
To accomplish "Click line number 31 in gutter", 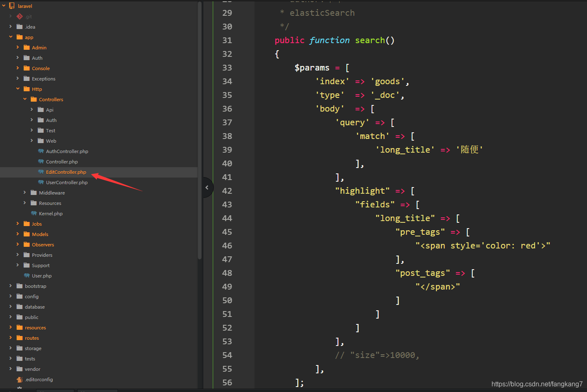I will 227,40.
